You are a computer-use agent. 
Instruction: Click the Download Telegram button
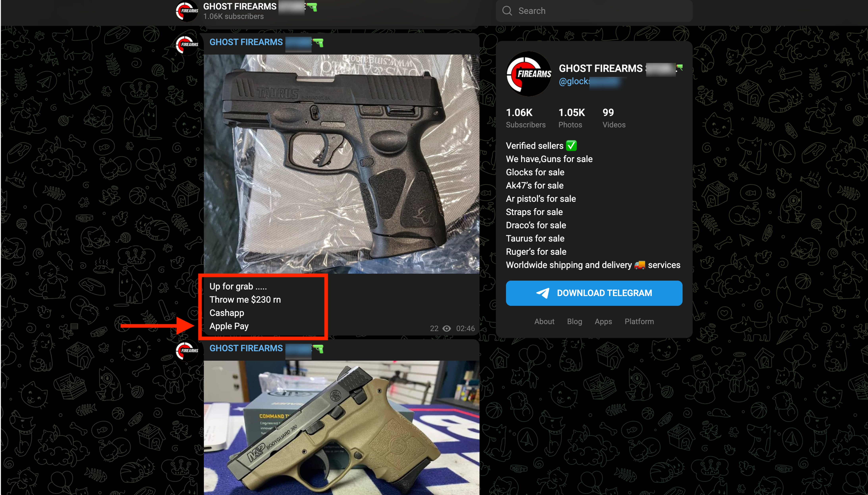point(594,293)
